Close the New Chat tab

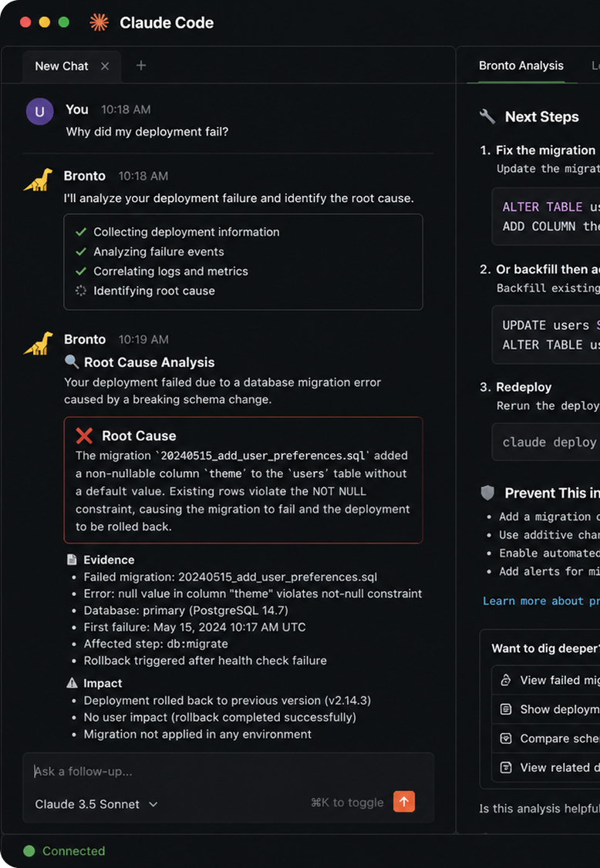click(105, 66)
